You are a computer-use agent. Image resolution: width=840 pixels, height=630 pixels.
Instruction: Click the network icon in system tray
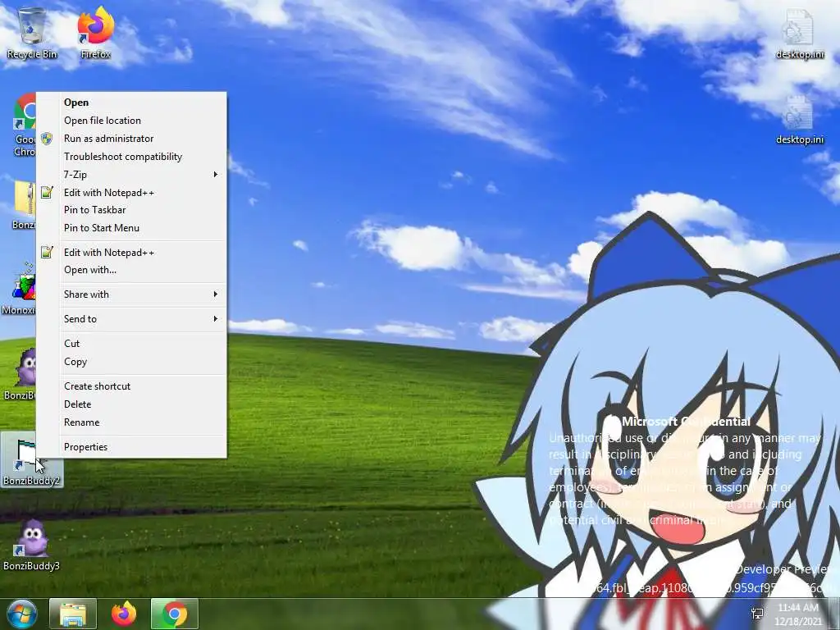point(757,614)
